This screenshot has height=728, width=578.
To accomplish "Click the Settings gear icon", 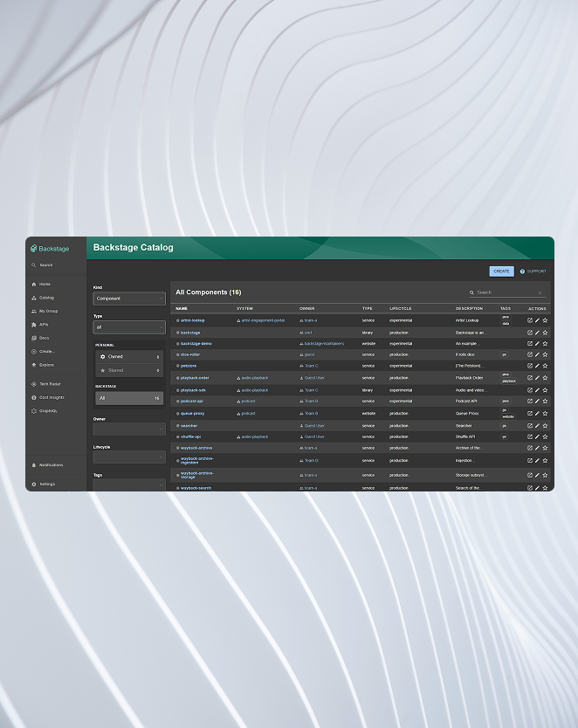I will (34, 484).
